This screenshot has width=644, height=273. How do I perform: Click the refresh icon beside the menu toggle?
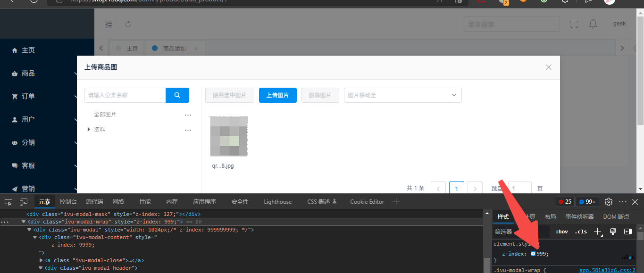[x=128, y=25]
